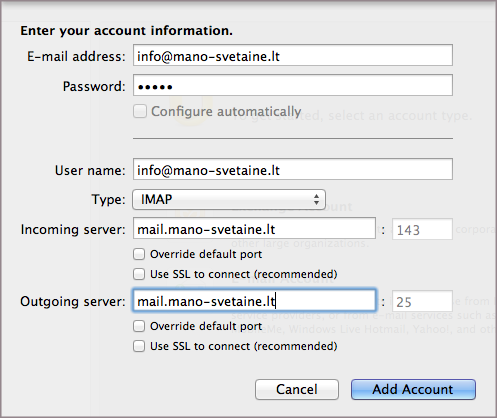
Task: Enable Use SSL to connect for outgoing server
Action: [x=139, y=346]
